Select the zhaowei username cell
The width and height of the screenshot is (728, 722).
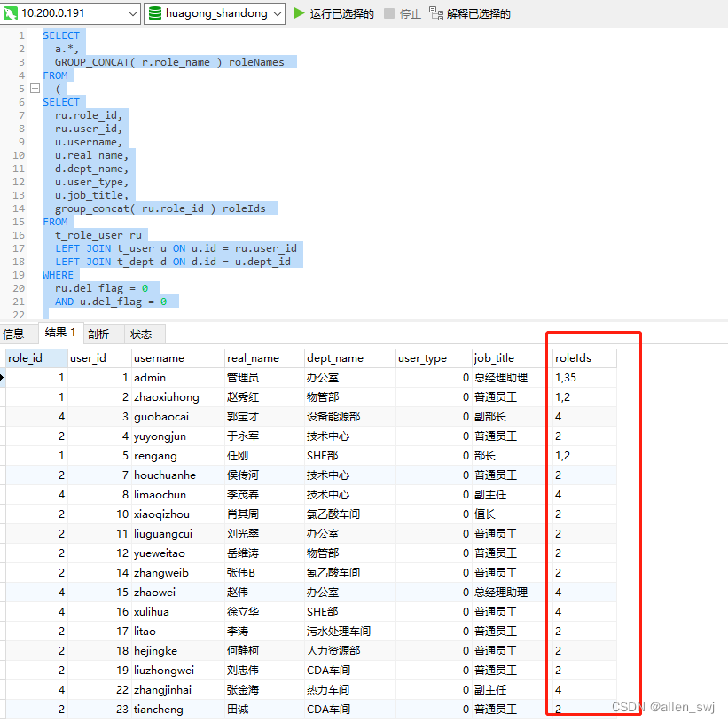coord(178,592)
